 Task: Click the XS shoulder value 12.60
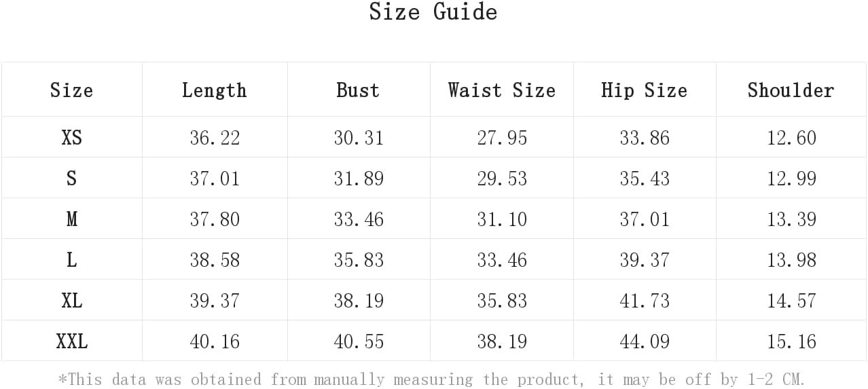pyautogui.click(x=792, y=138)
